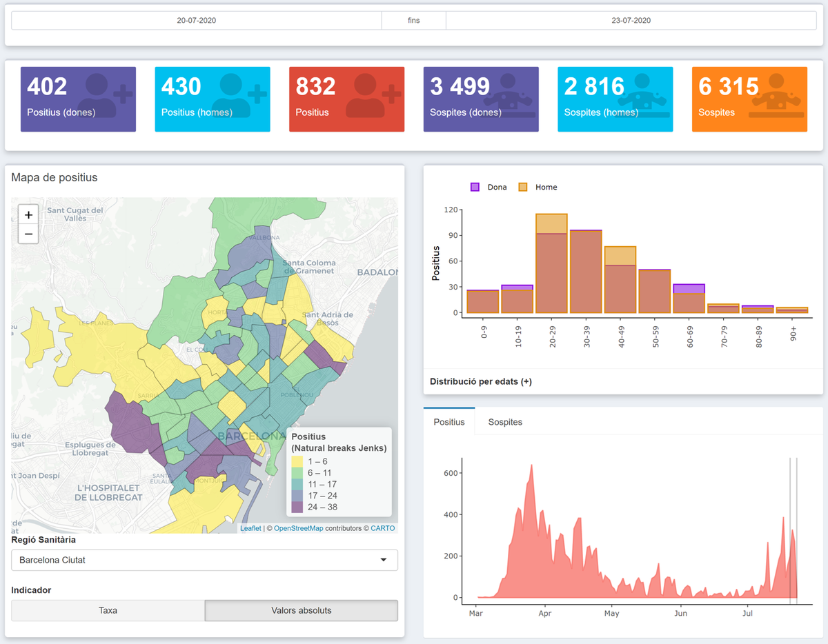The height and width of the screenshot is (644, 828).
Task: Click the icon in orange Sospites card
Action: click(776, 94)
